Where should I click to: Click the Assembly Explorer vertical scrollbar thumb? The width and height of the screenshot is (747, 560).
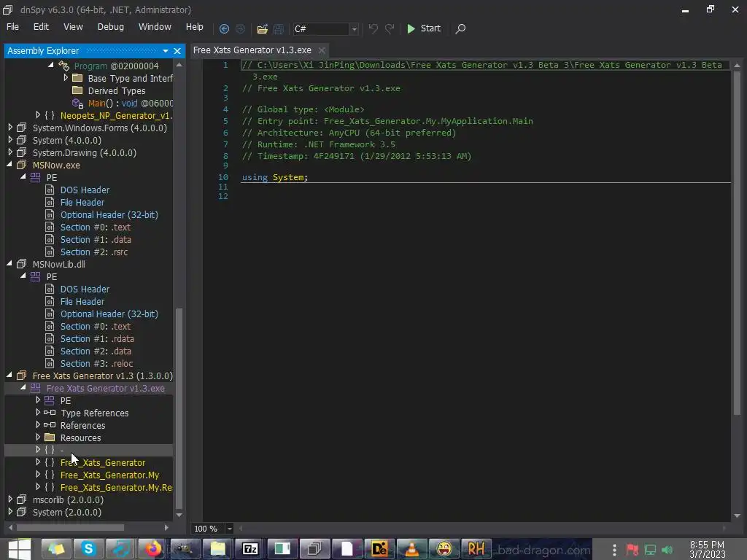pyautogui.click(x=179, y=408)
